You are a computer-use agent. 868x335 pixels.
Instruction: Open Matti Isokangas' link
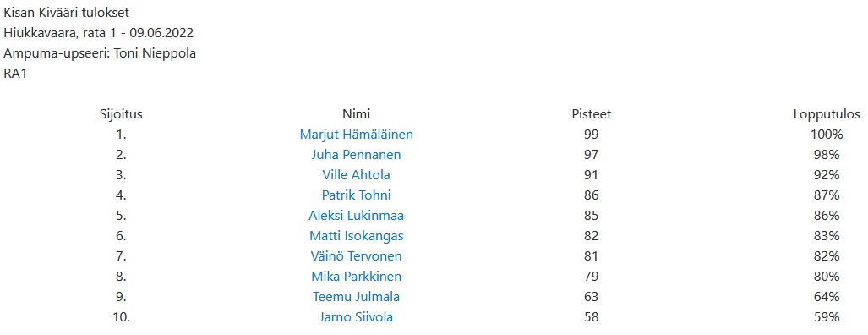pyautogui.click(x=357, y=236)
